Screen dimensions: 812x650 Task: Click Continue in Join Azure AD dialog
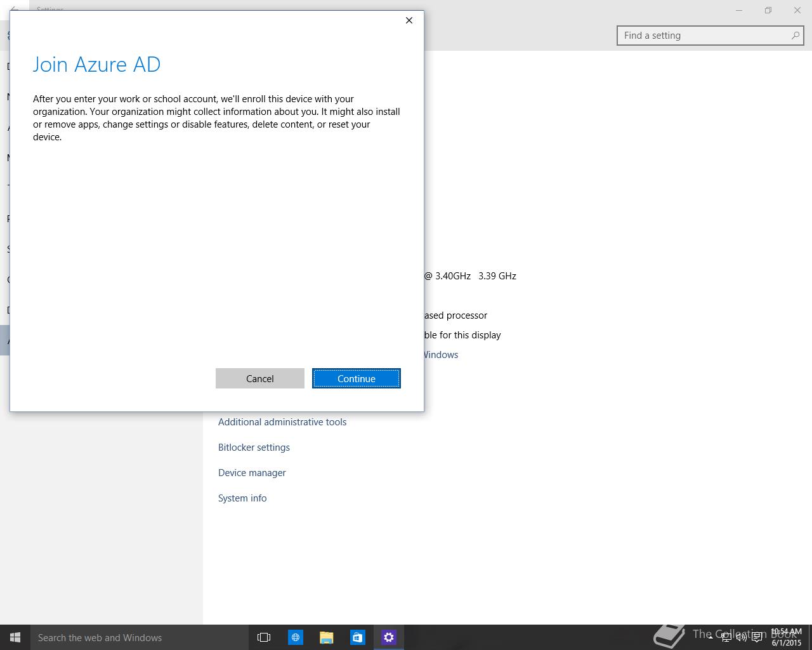pos(356,378)
